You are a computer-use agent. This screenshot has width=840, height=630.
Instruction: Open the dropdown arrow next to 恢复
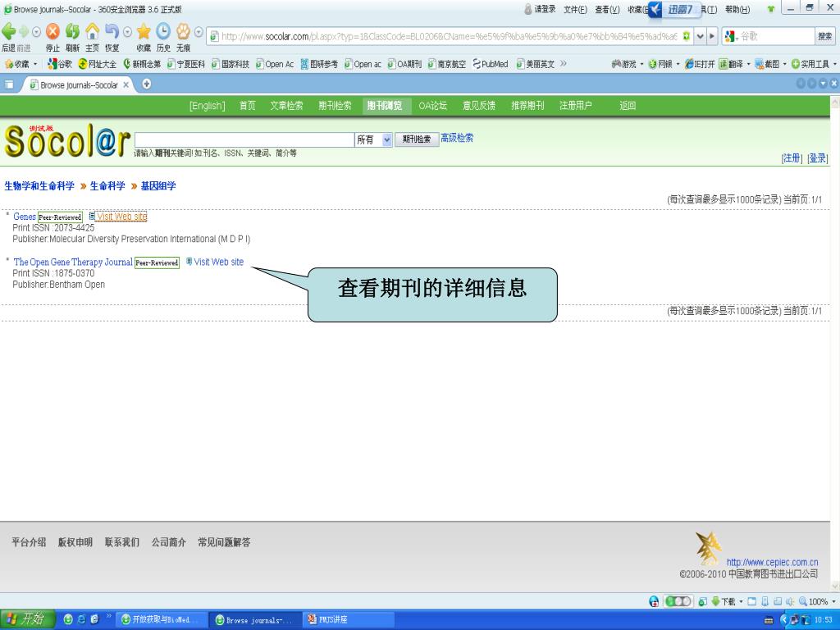(127, 32)
